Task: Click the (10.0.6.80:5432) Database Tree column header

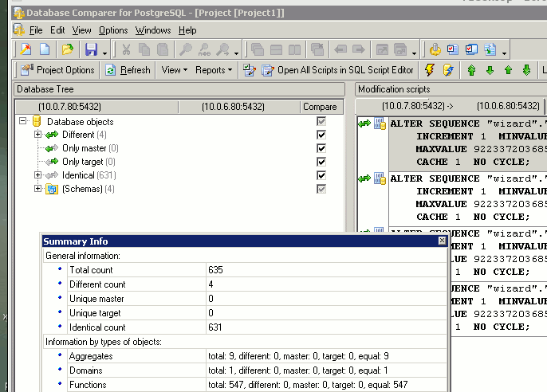Action: click(x=239, y=107)
